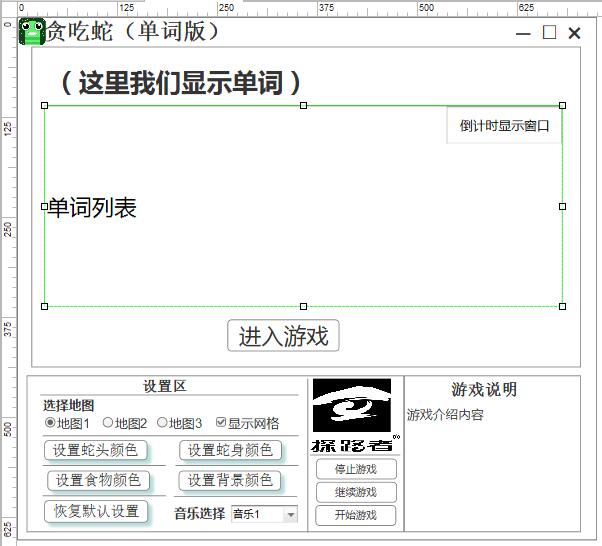The image size is (602, 546).
Task: Click the 设置蛇身颜色 button
Action: pyautogui.click(x=230, y=450)
